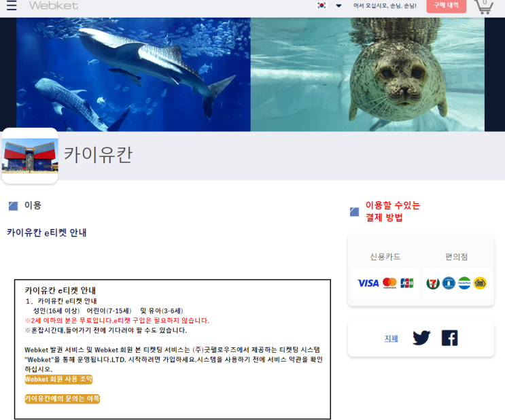Open the 구매 내역 purchase history button

click(x=446, y=6)
